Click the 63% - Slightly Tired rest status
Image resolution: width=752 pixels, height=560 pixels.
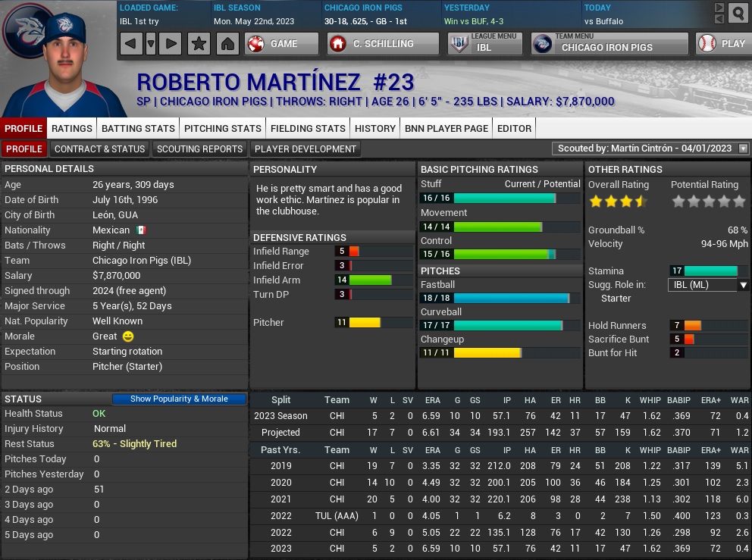coord(134,444)
